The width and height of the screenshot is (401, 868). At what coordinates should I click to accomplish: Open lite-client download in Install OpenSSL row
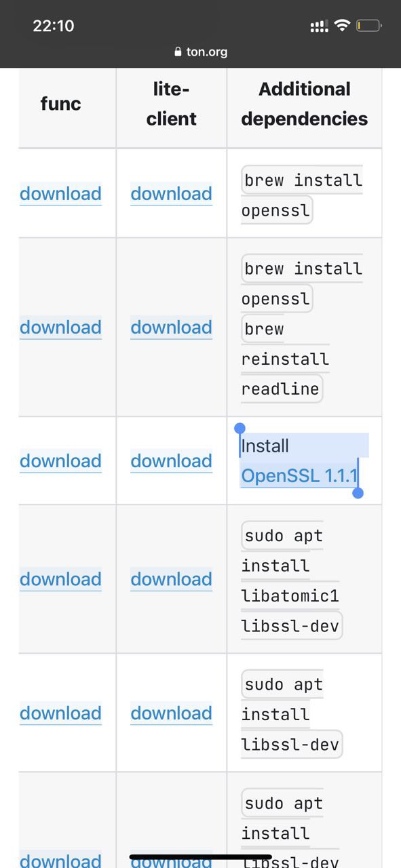(171, 461)
